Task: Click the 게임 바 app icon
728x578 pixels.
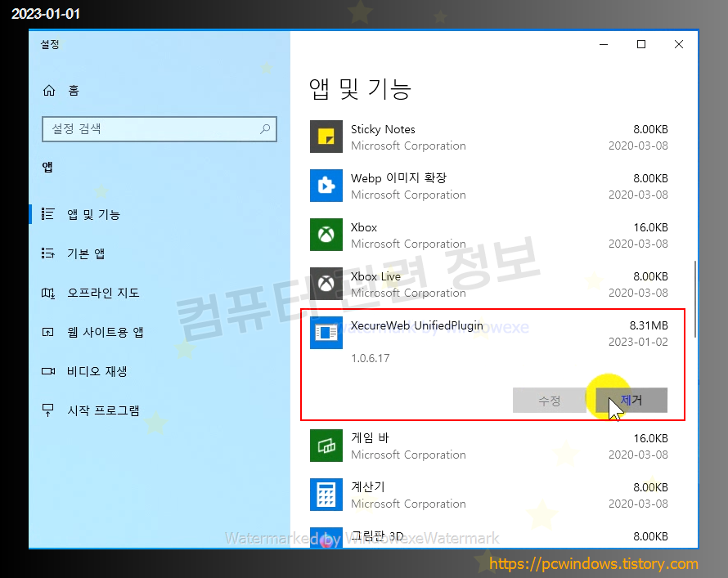Action: (x=326, y=446)
